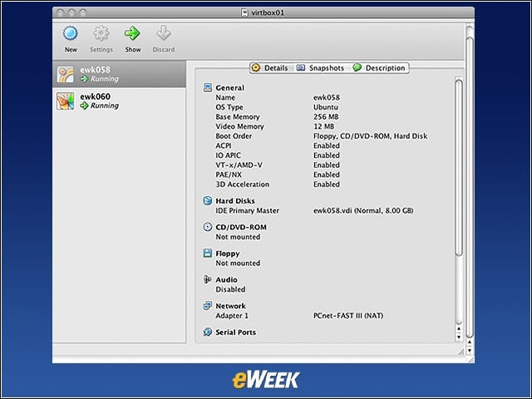532x399 pixels.
Task: Click the details pane scroll down arrow
Action: [459, 337]
